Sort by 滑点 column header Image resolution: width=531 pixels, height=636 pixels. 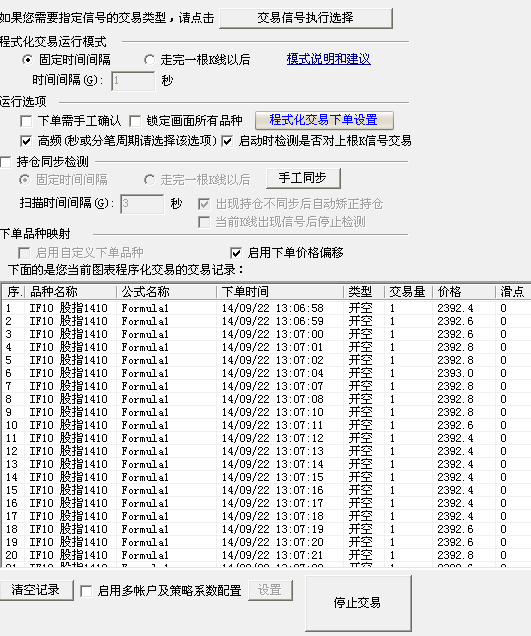tap(513, 292)
